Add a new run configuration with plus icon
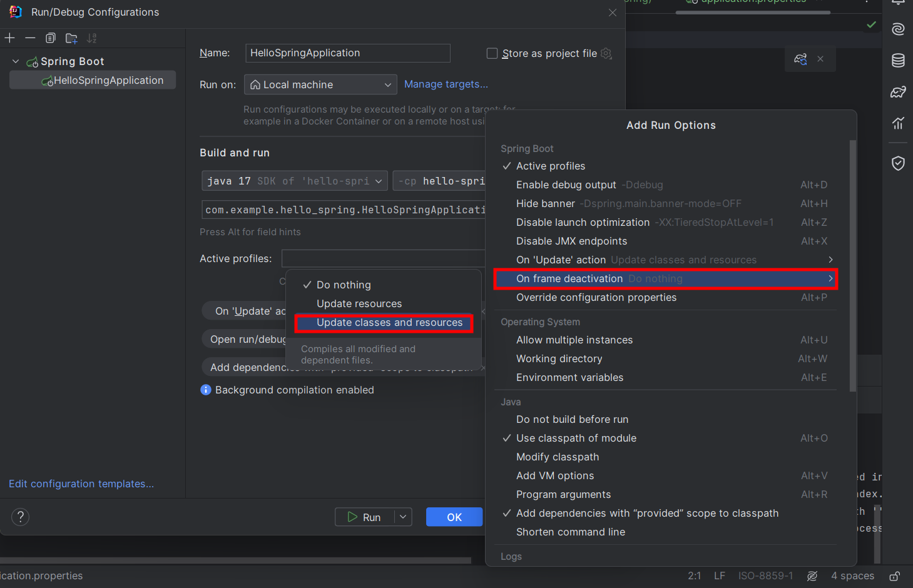913x588 pixels. pos(9,38)
